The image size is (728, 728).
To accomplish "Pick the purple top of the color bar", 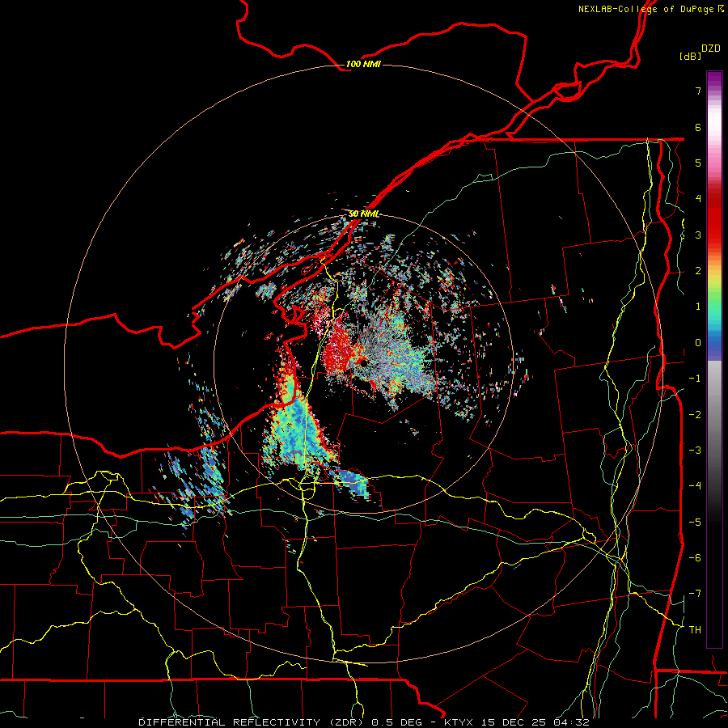I will click(x=714, y=79).
